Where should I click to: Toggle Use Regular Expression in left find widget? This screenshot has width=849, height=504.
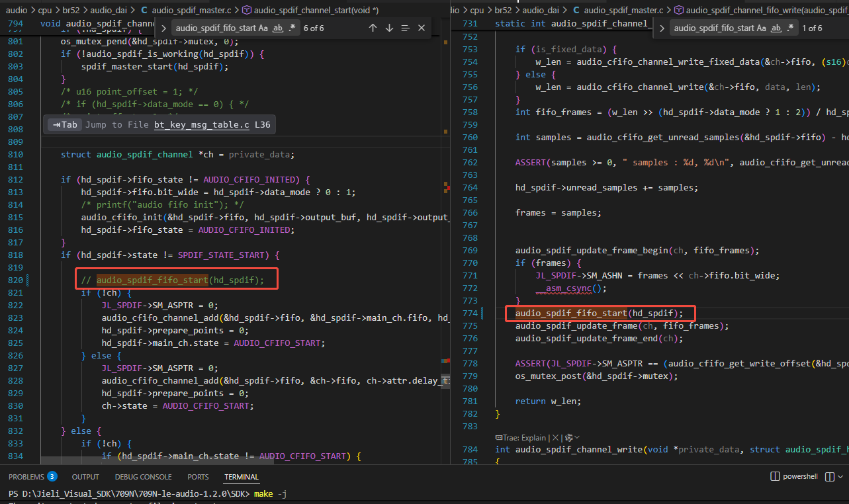[292, 28]
